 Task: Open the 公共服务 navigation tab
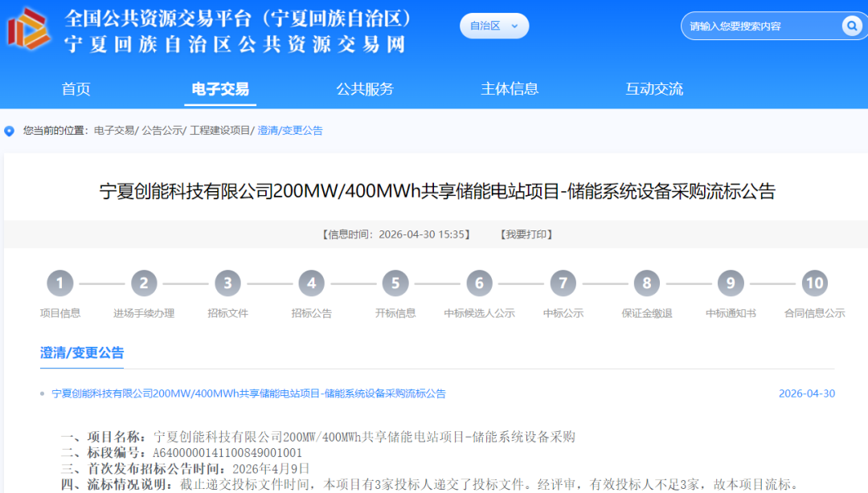pyautogui.click(x=365, y=89)
